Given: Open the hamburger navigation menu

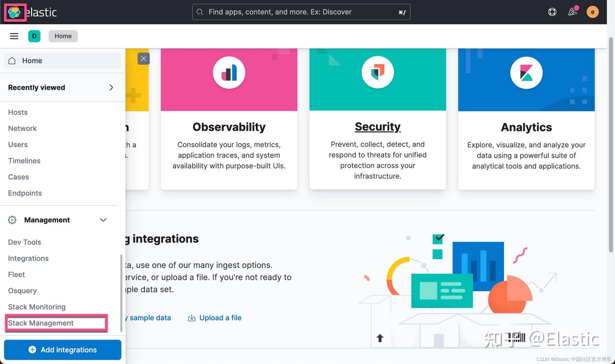Looking at the screenshot, I should tap(14, 36).
